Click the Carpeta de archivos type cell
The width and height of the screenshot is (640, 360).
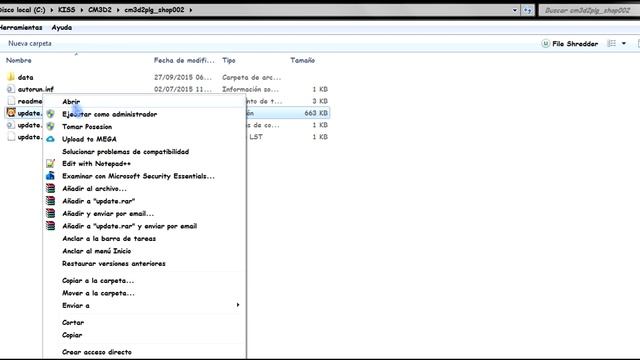(x=251, y=77)
